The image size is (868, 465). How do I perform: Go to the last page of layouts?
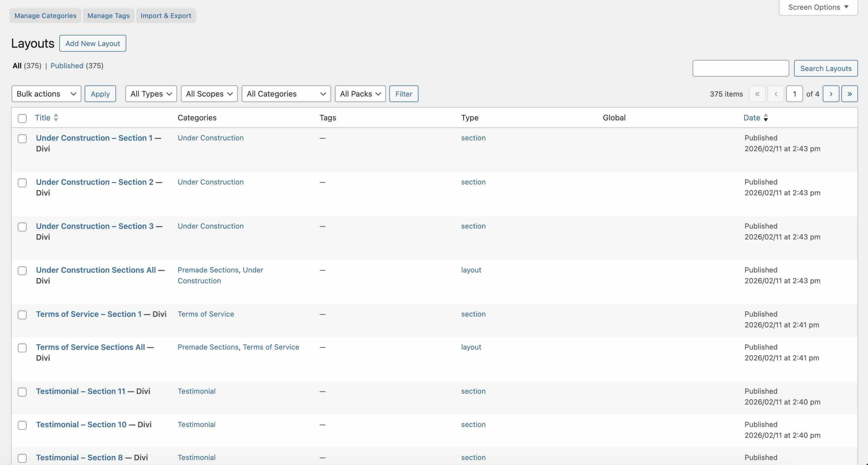click(849, 94)
